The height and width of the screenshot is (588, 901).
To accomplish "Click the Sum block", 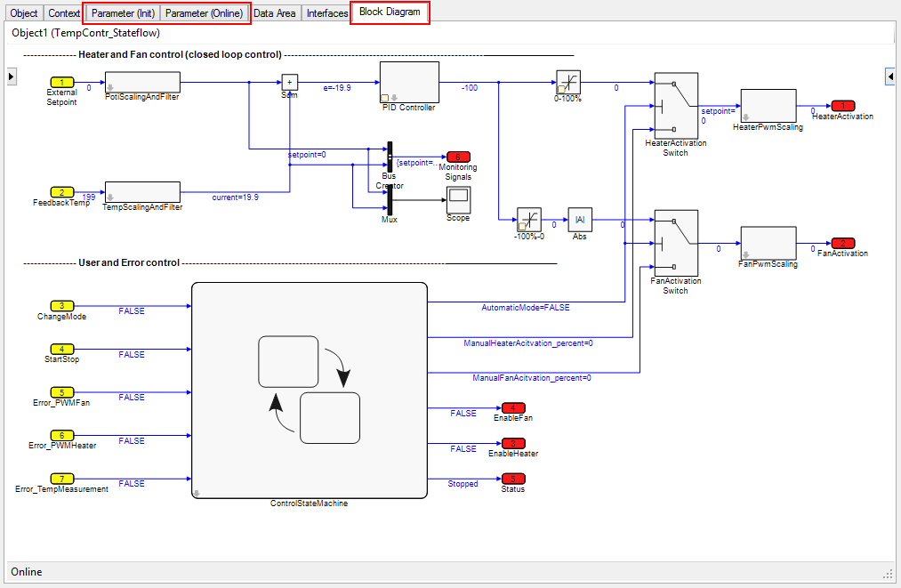I will [290, 82].
